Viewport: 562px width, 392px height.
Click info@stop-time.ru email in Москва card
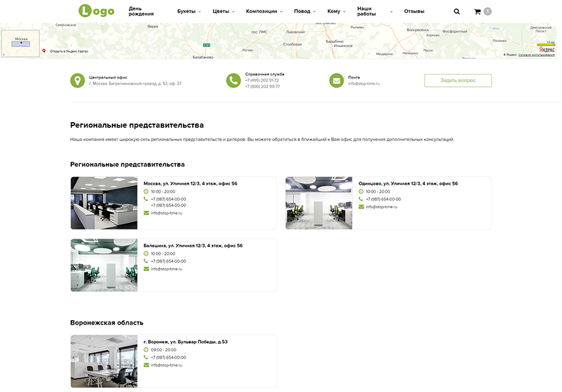tap(167, 213)
